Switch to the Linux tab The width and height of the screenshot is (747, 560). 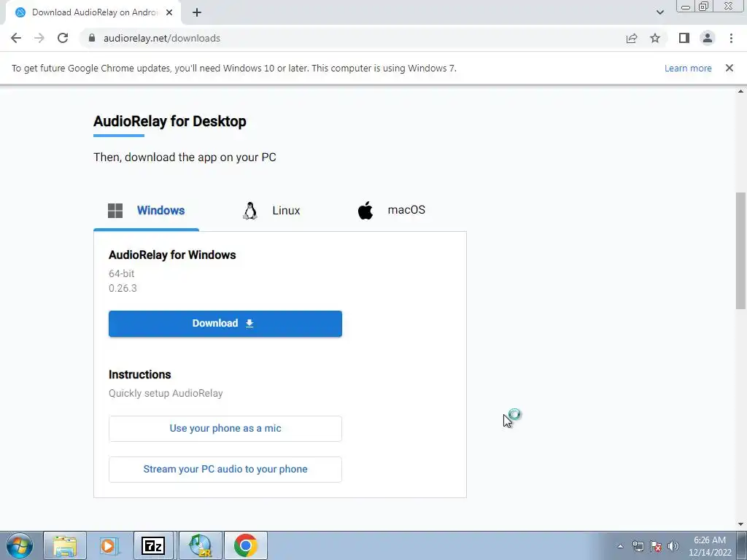[271, 211]
